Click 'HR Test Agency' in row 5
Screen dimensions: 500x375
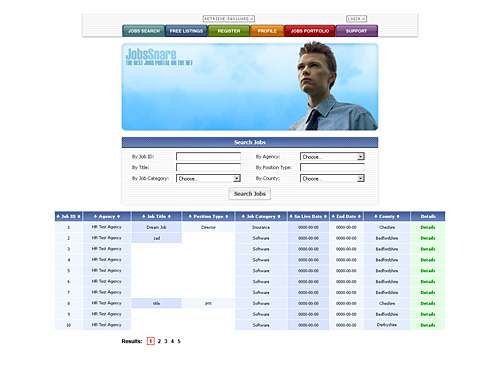tap(107, 270)
